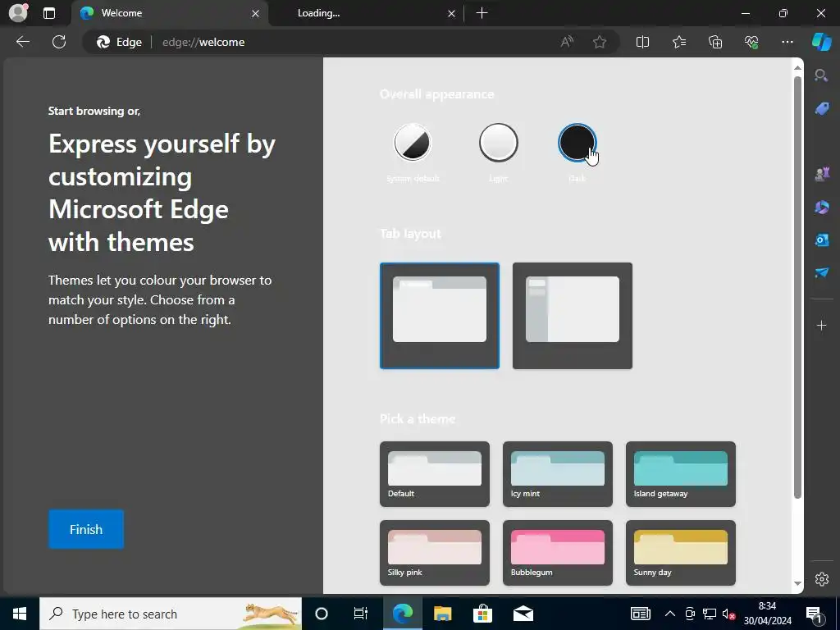Add this page to favorites star
The height and width of the screenshot is (630, 840).
coord(600,42)
